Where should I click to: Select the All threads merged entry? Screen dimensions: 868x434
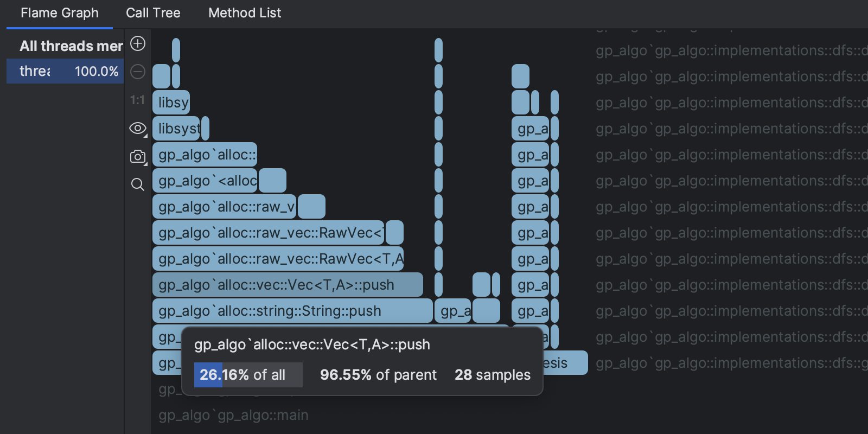pos(71,46)
